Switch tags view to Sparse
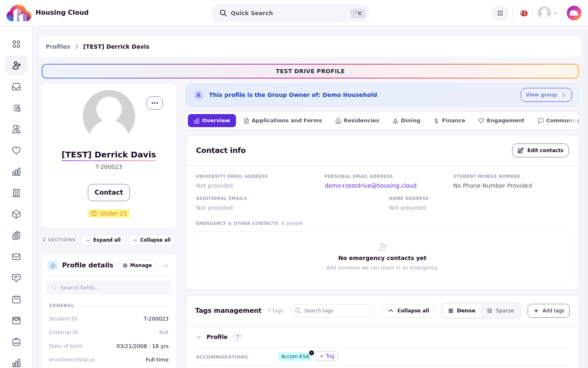This screenshot has width=588, height=368. (501, 311)
